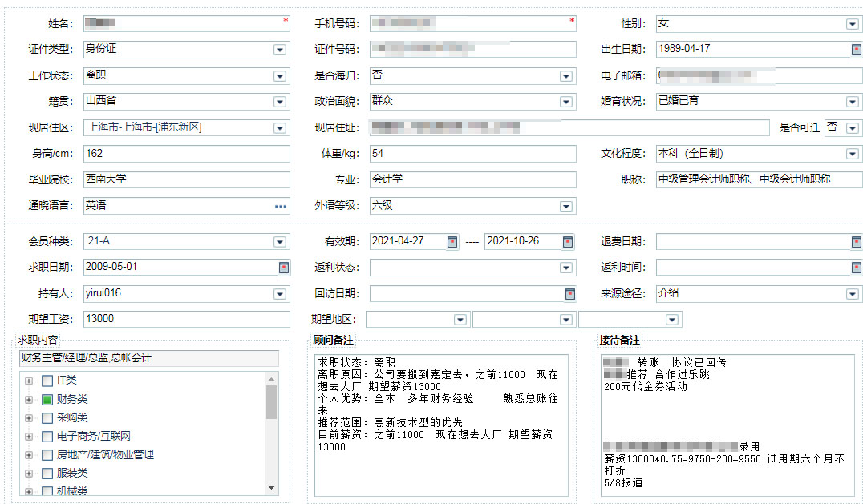863x504 pixels.
Task: Click the up arrow of job category scrollbar
Action: pyautogui.click(x=271, y=379)
